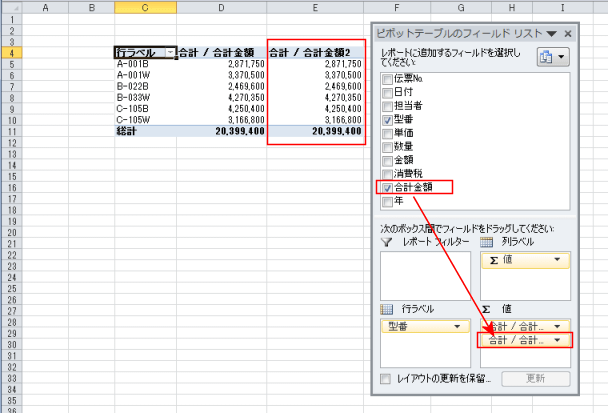Select column D grand total 20,399,400
608x413 pixels.
pyautogui.click(x=221, y=131)
